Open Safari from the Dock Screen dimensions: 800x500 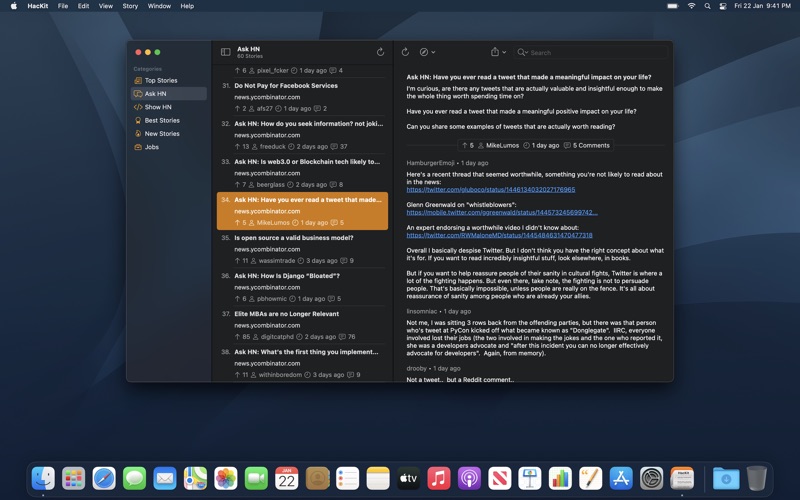[x=104, y=479]
